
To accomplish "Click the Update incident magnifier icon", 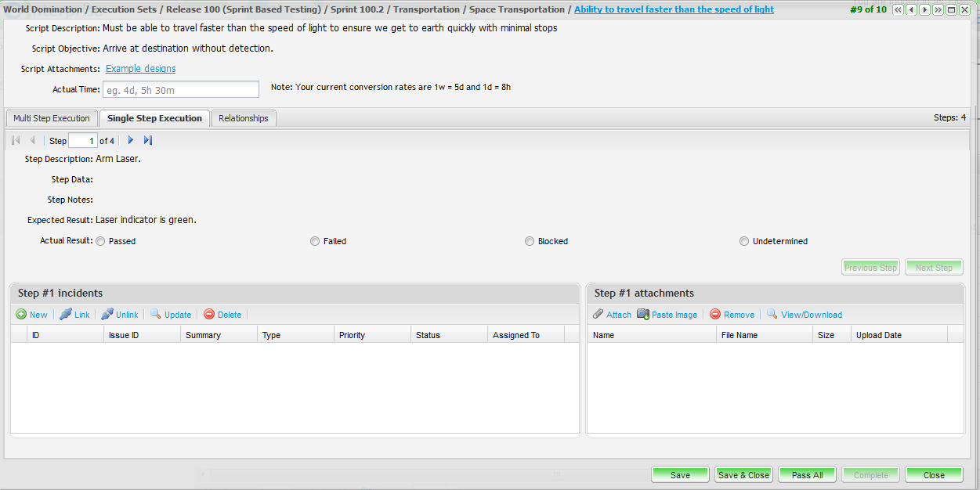I will pos(156,315).
